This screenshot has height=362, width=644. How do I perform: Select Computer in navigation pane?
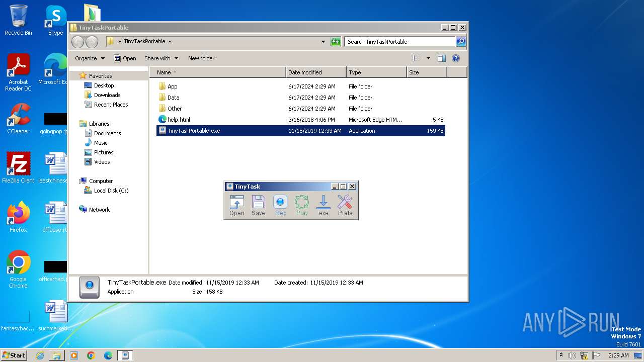pyautogui.click(x=101, y=181)
